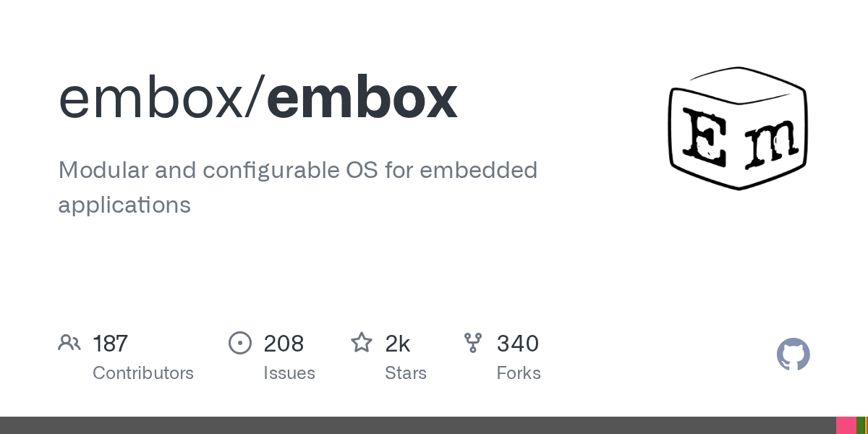Click the fork branch icon
This screenshot has width=868, height=434.
(473, 343)
